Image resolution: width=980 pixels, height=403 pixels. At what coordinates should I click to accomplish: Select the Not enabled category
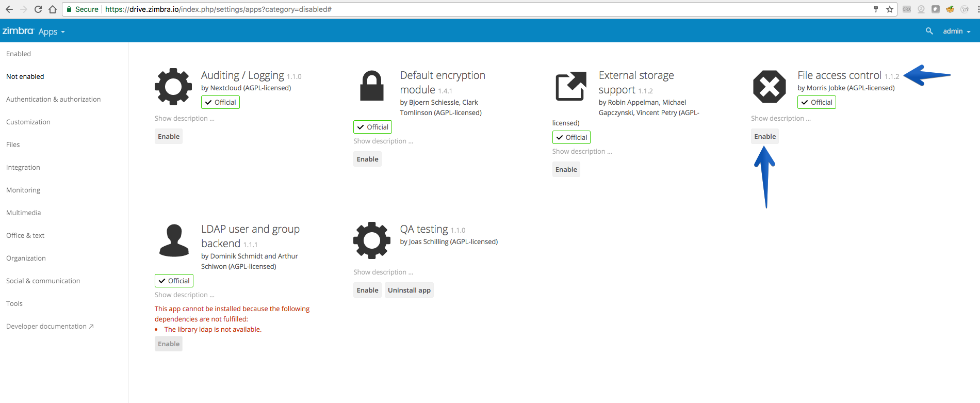[25, 76]
